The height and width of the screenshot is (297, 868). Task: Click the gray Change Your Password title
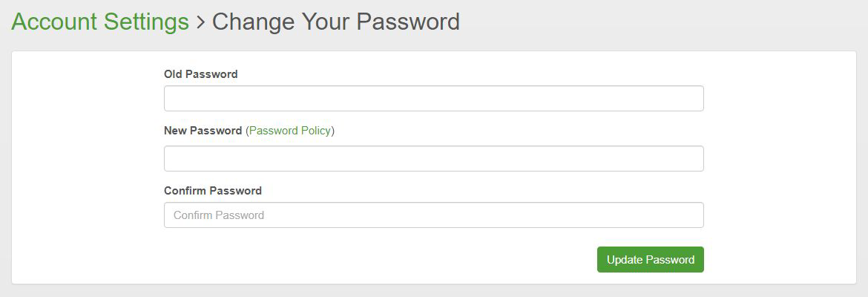336,22
